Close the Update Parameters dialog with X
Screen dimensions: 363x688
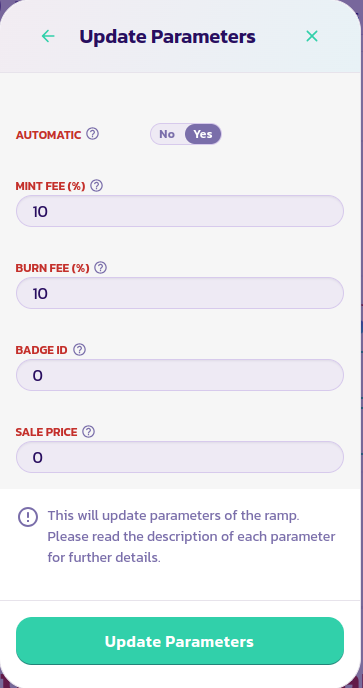pyautogui.click(x=312, y=36)
